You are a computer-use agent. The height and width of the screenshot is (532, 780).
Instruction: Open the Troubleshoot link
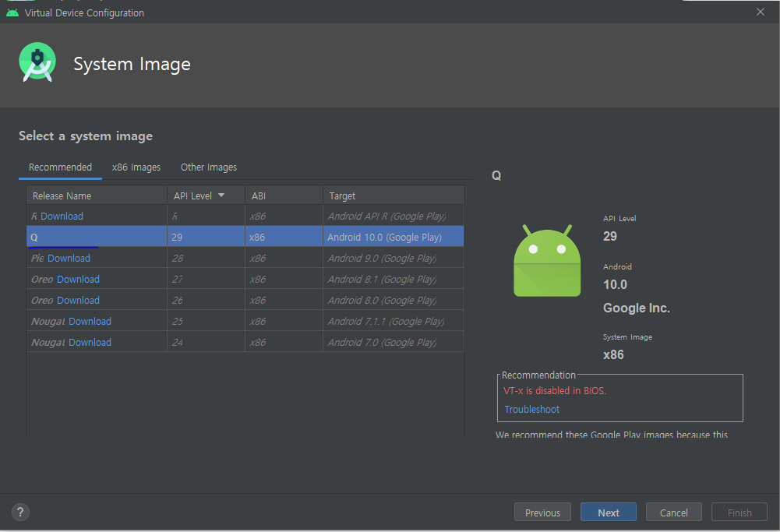pyautogui.click(x=531, y=409)
